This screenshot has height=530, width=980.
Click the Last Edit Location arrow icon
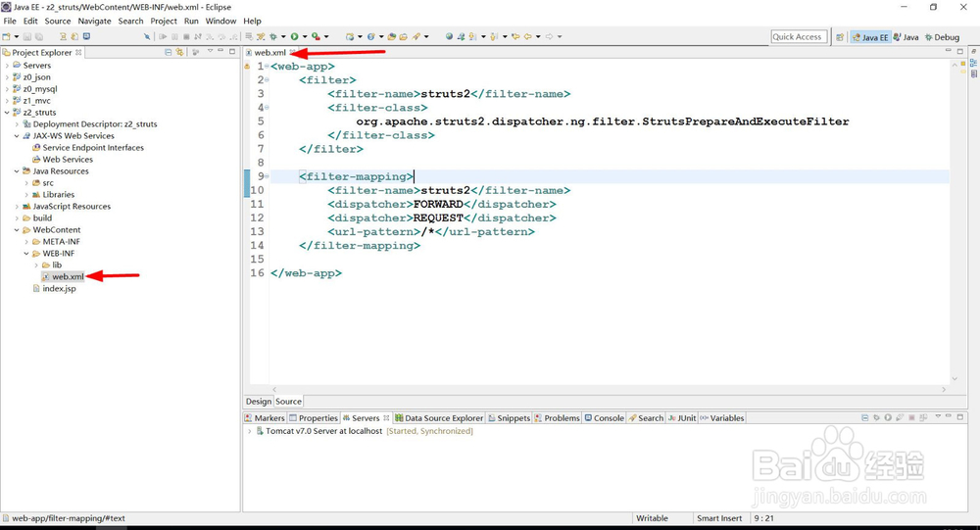[515, 37]
